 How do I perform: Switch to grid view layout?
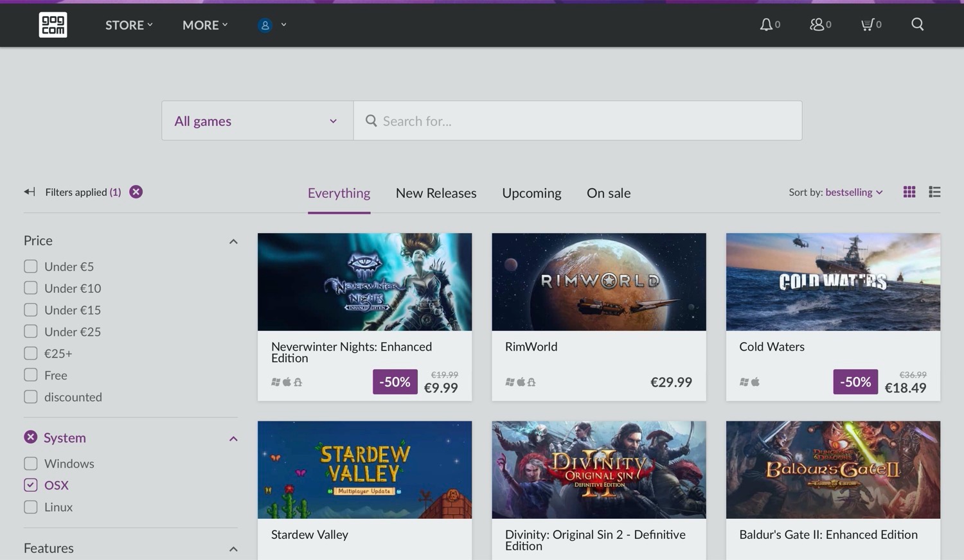click(x=909, y=192)
